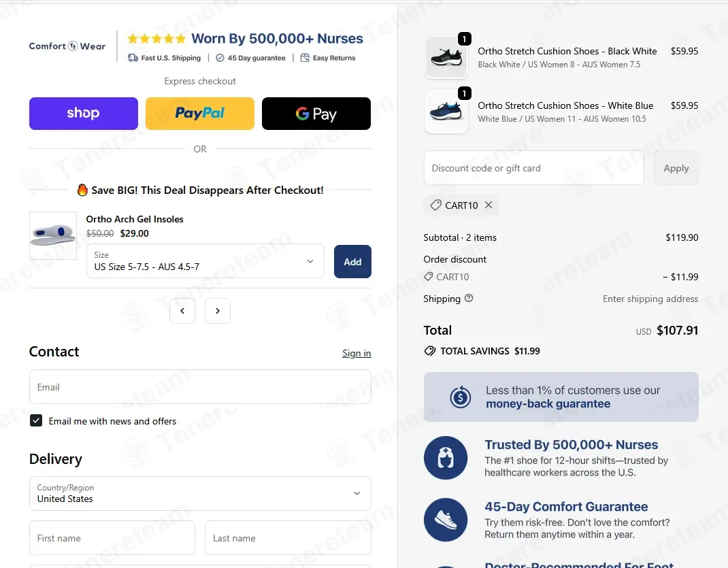The height and width of the screenshot is (568, 728).
Task: Click the tag icon on CART10 chip
Action: (x=435, y=205)
